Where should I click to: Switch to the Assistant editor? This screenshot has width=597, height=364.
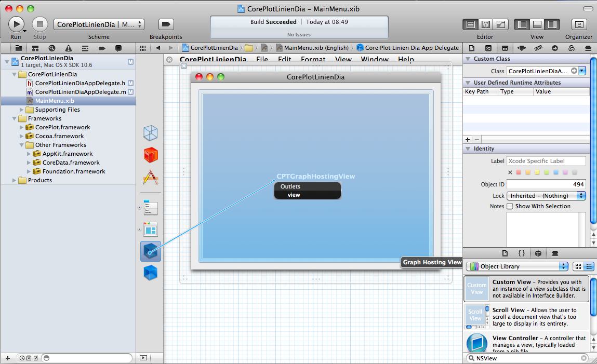[x=486, y=24]
